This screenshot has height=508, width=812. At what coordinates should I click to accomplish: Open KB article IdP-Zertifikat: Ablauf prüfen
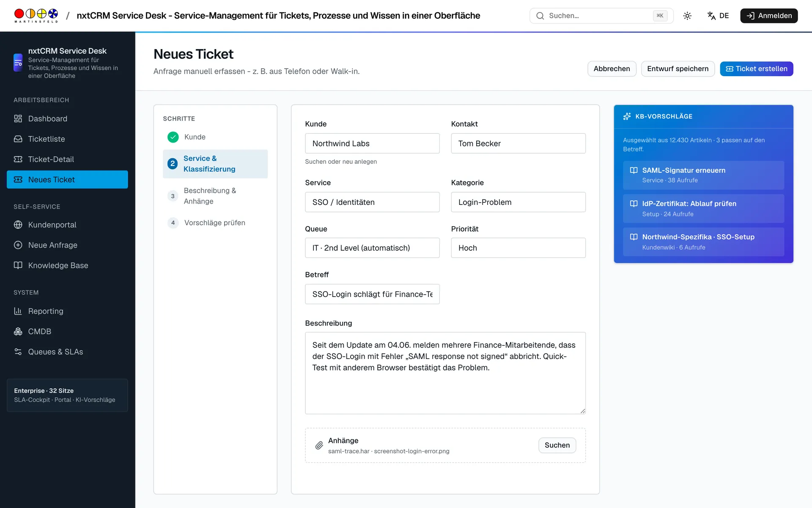coord(703,209)
